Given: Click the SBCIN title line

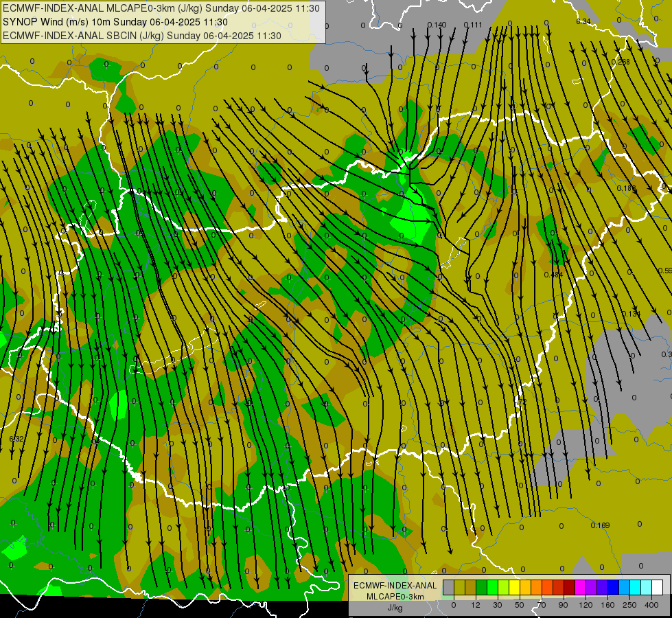Looking at the screenshot, I should [142, 36].
